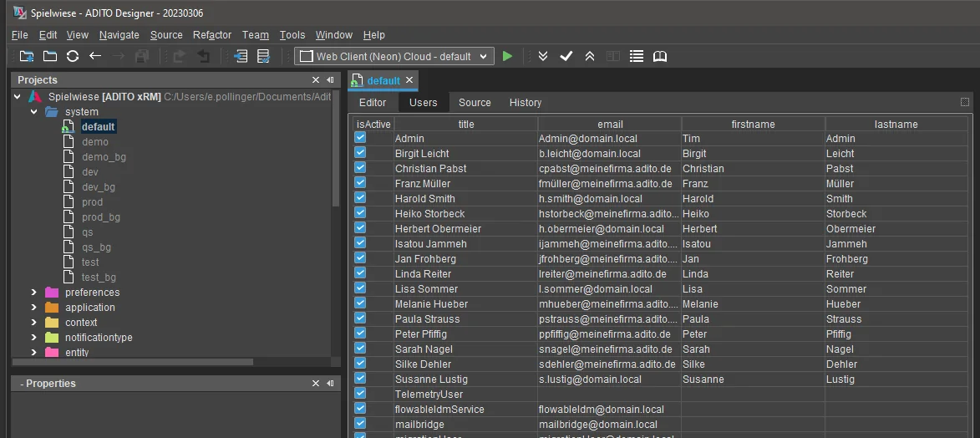Expand the notificationtype folder
Screen dimensions: 980x438
34,337
